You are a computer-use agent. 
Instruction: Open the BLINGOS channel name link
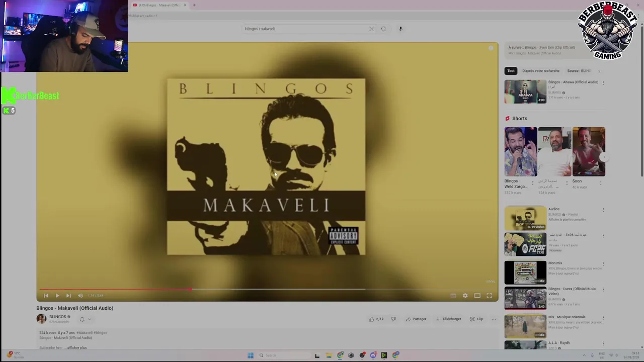[x=57, y=317]
